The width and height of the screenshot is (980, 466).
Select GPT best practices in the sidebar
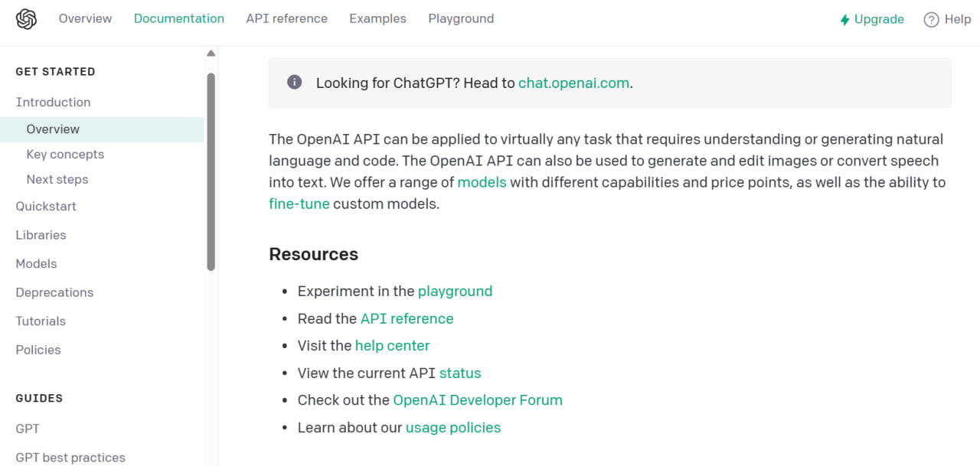pos(70,457)
